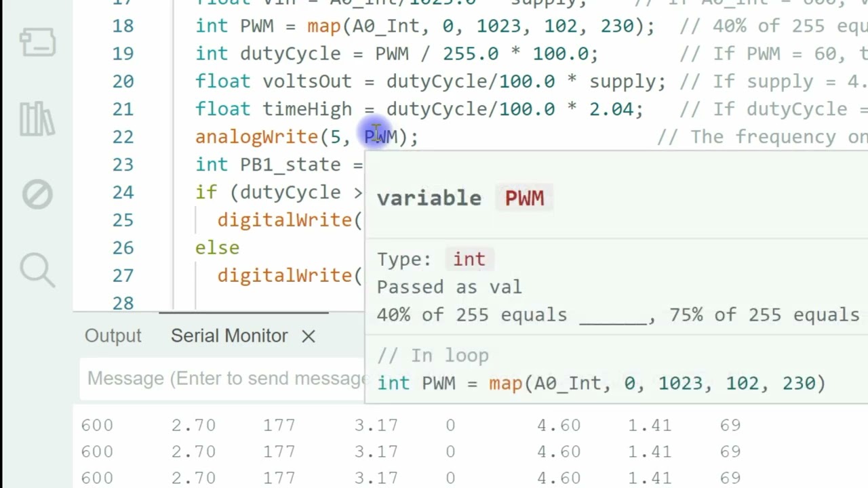Click the 'if' keyword on line 24

tap(206, 192)
